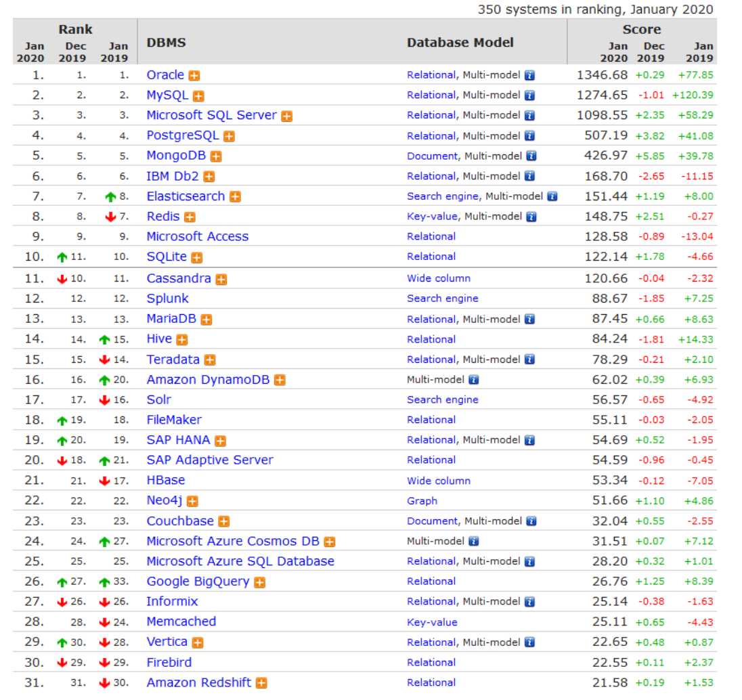Click the multi-model info icon in MongoDB row
742x700 pixels.
531,156
